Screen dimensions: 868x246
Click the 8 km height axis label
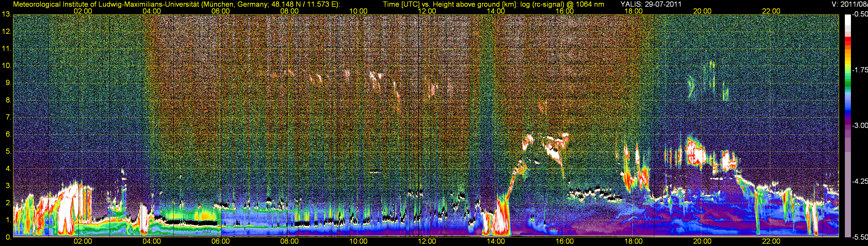(8, 100)
